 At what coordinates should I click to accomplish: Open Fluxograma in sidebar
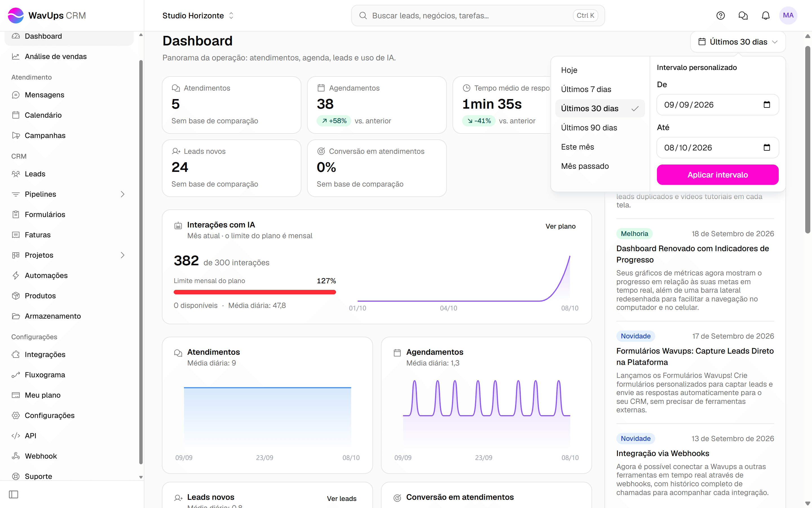point(69,375)
